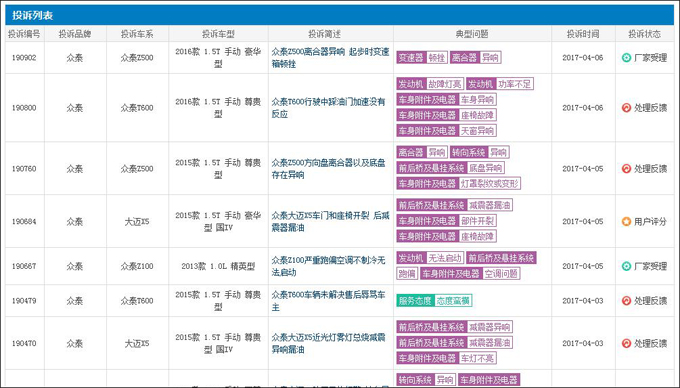Click complaint number 190760
The image size is (680, 388).
point(24,169)
